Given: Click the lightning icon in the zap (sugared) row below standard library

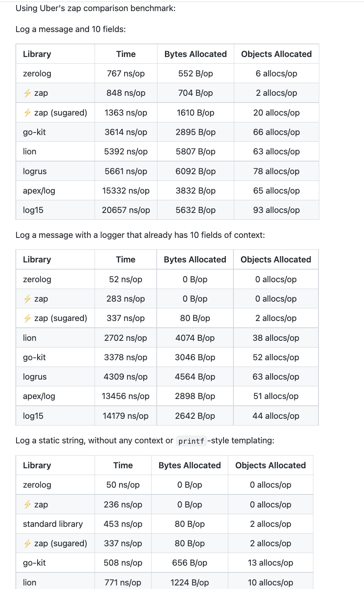Looking at the screenshot, I should point(27,543).
